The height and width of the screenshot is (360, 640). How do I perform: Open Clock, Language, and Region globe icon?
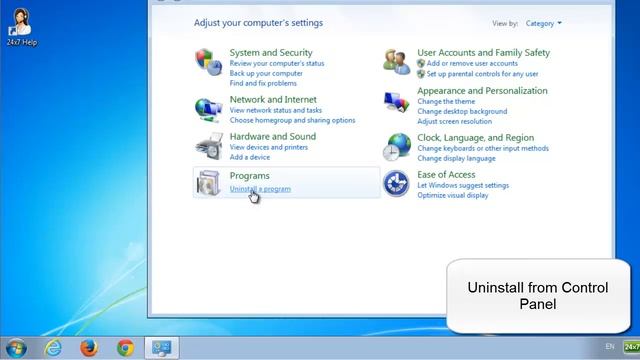click(397, 147)
